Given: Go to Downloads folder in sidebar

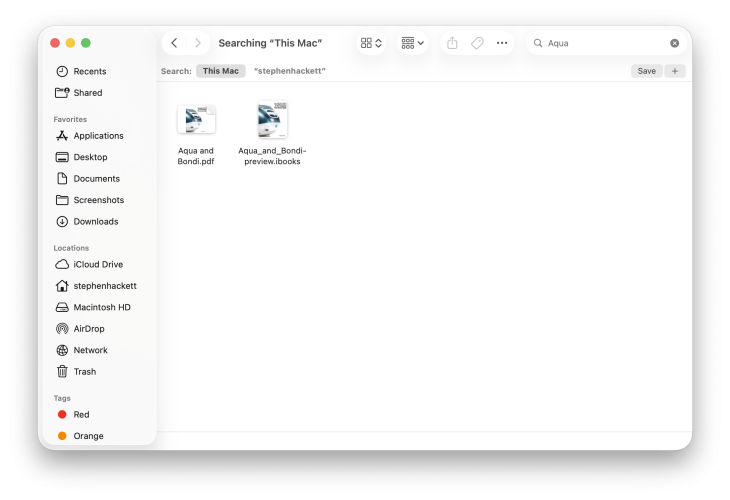Looking at the screenshot, I should tap(95, 222).
